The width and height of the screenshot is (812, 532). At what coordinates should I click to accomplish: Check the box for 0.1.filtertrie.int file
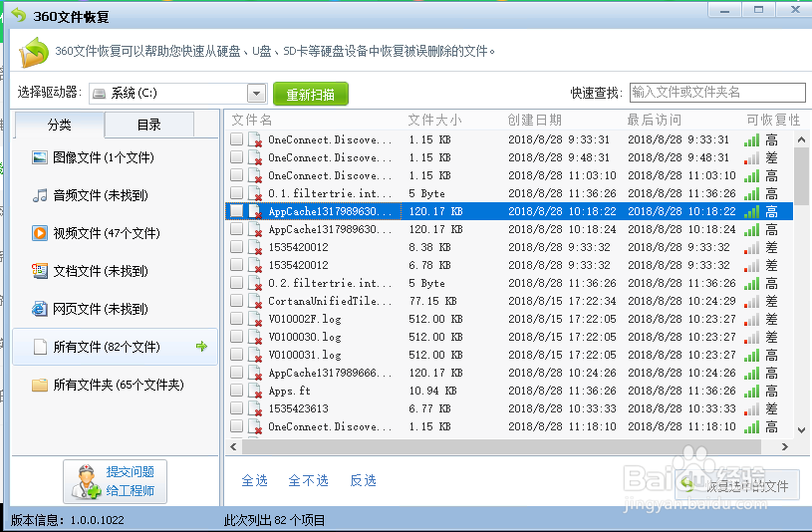pyautogui.click(x=237, y=193)
